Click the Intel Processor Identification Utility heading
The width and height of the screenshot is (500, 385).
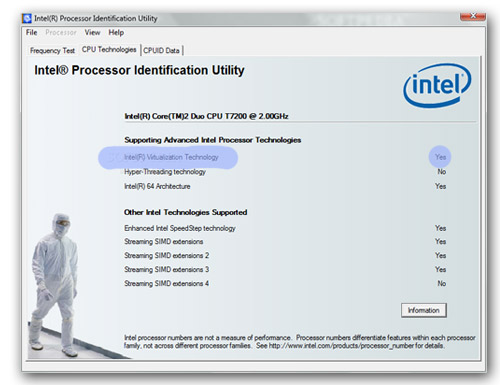[x=139, y=70]
